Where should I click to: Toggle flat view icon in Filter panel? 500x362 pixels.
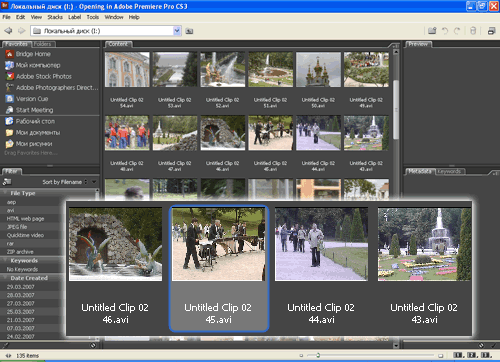click(7, 182)
